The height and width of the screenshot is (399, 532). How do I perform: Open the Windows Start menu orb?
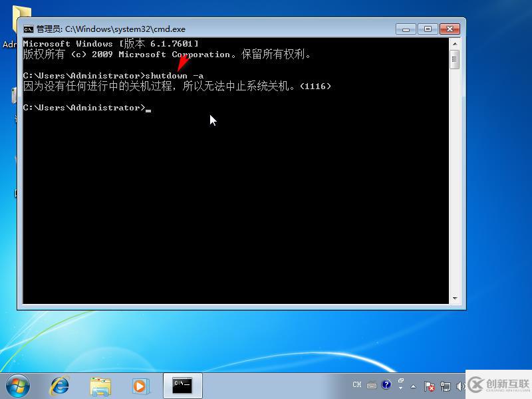[x=18, y=386]
